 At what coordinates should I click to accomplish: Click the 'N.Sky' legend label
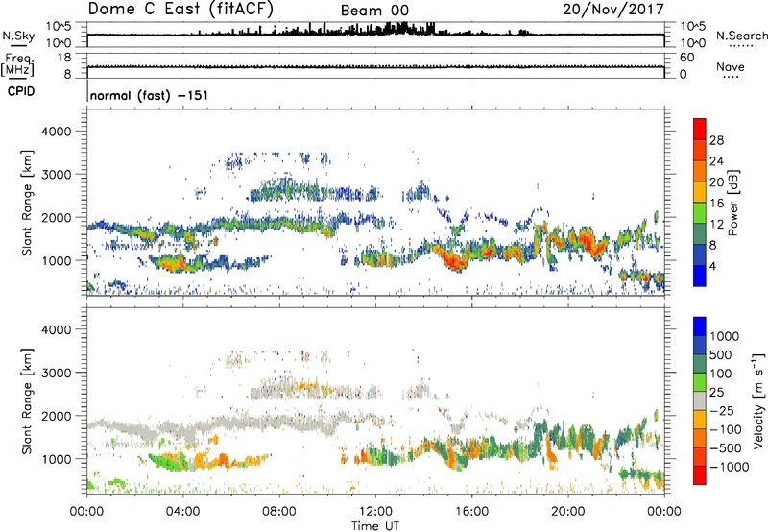pyautogui.click(x=18, y=36)
